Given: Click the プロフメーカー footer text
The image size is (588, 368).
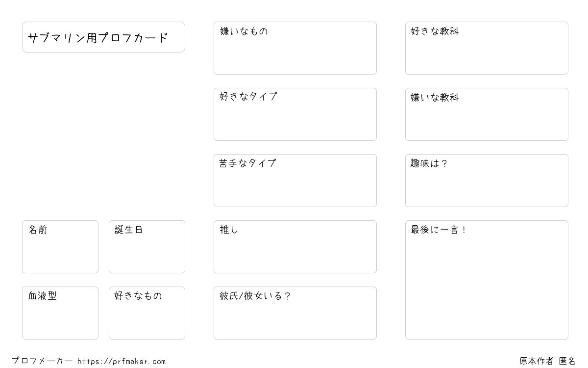Looking at the screenshot, I should (x=42, y=361).
